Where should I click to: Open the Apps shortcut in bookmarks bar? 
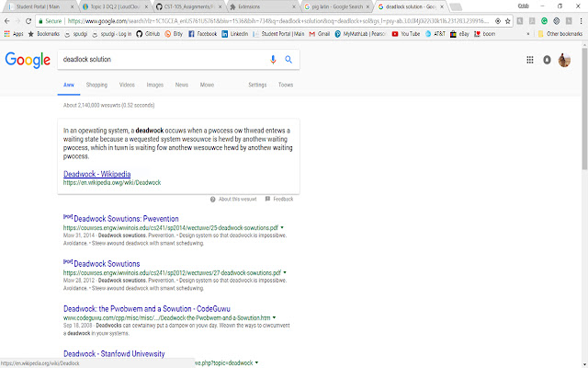(14, 34)
